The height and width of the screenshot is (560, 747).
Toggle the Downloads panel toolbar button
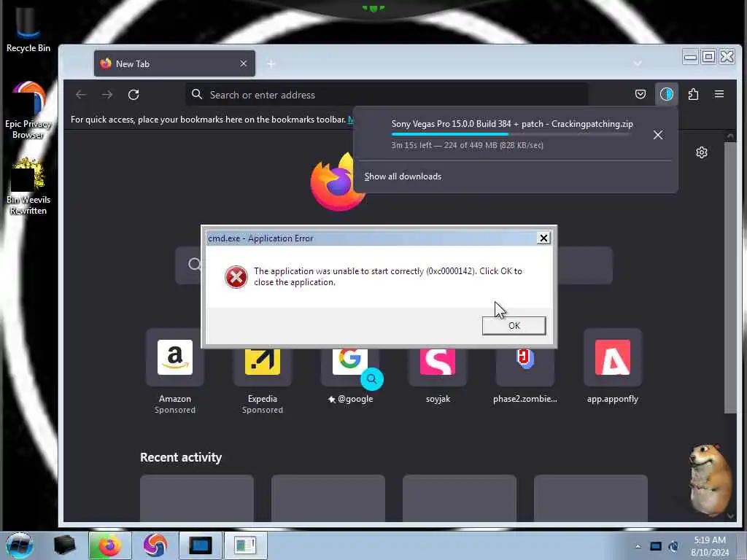click(x=667, y=94)
